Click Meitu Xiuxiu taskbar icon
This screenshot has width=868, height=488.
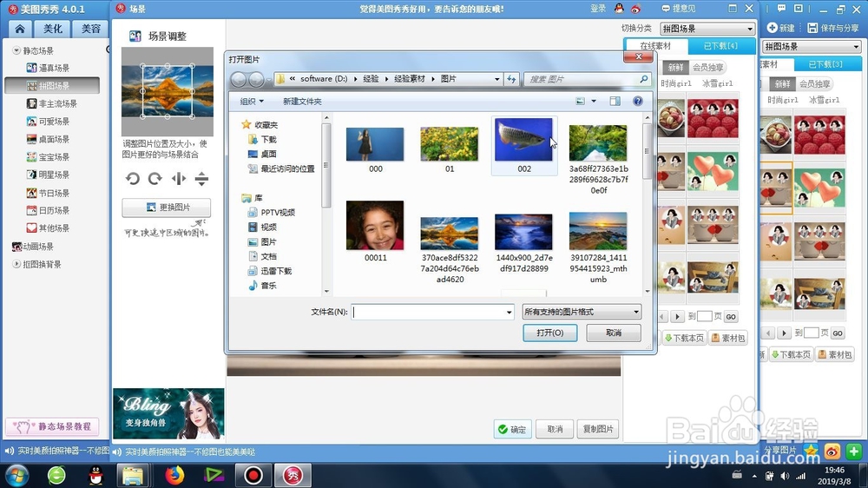pyautogui.click(x=293, y=475)
